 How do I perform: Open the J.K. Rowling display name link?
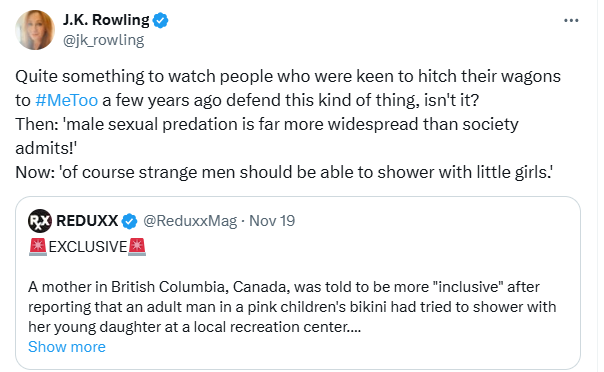(106, 20)
